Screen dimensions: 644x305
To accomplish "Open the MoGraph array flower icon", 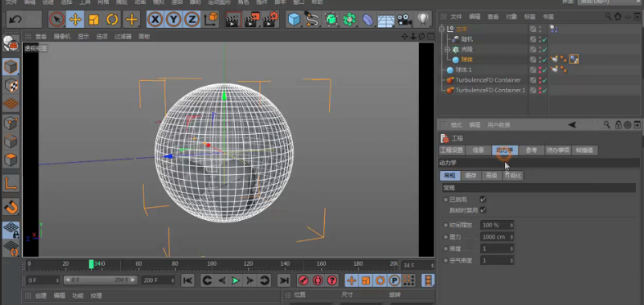I will [x=349, y=20].
